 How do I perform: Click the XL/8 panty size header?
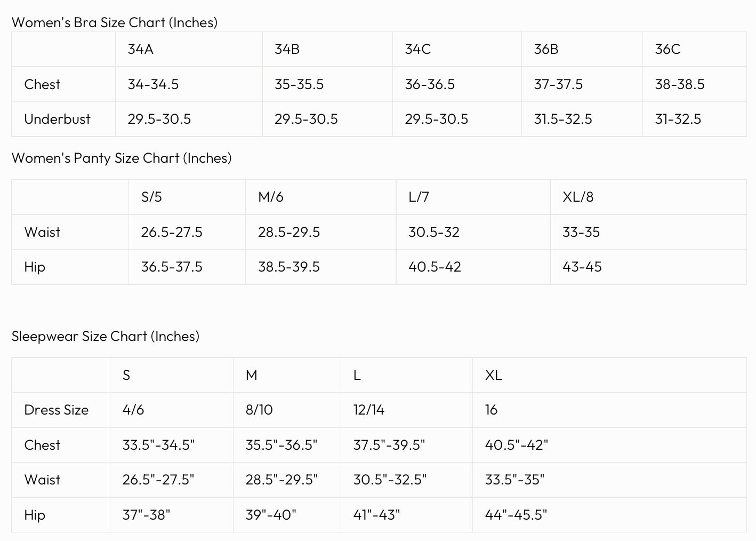pyautogui.click(x=578, y=197)
